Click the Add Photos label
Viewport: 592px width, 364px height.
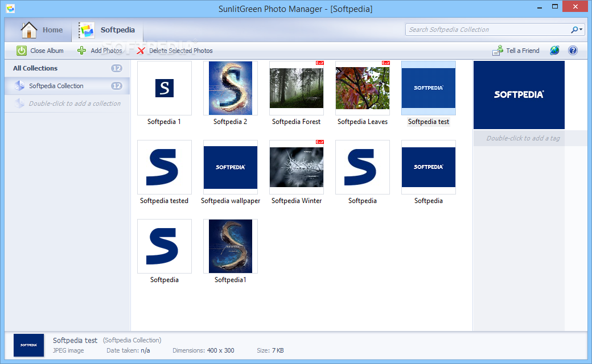tap(106, 51)
